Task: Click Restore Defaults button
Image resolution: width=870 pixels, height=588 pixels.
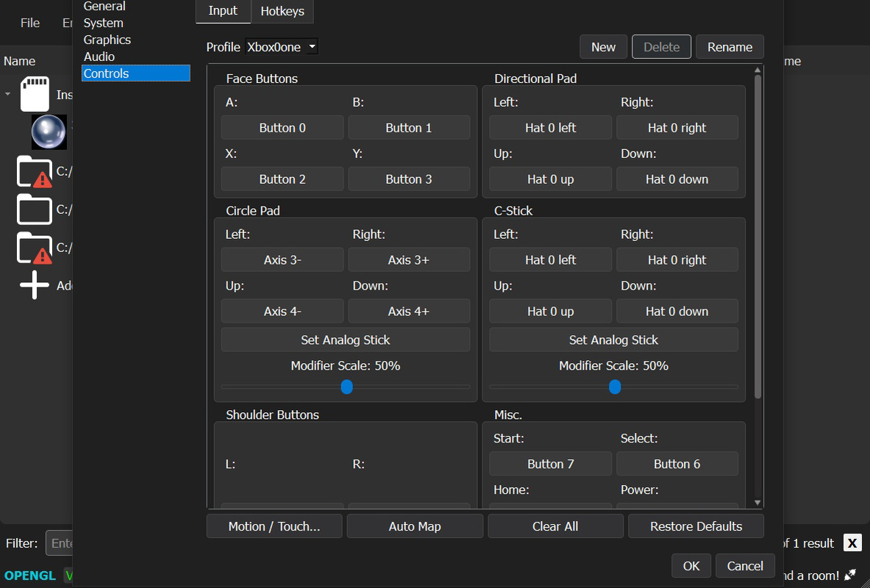Action: point(696,526)
